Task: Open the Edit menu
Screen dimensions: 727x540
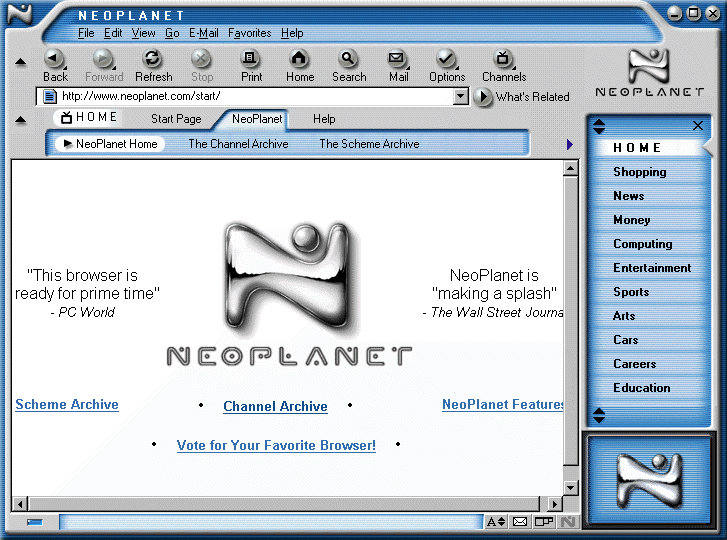Action: [113, 33]
